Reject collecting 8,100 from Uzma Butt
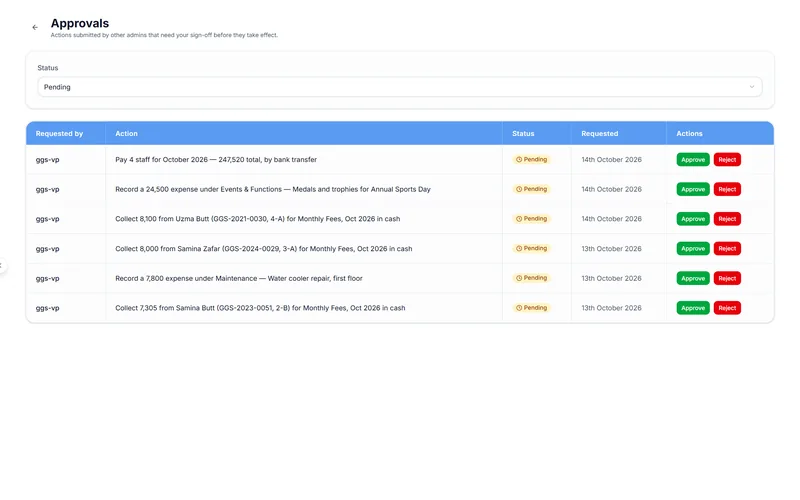 pyautogui.click(x=727, y=219)
